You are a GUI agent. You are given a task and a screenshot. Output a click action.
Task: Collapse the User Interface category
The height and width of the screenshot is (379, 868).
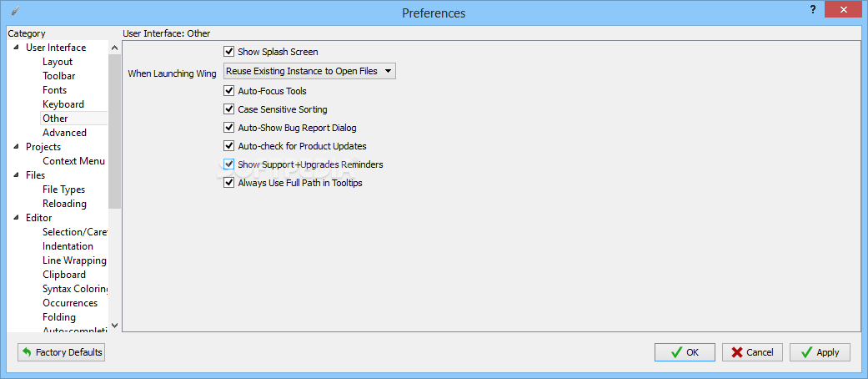tap(17, 48)
